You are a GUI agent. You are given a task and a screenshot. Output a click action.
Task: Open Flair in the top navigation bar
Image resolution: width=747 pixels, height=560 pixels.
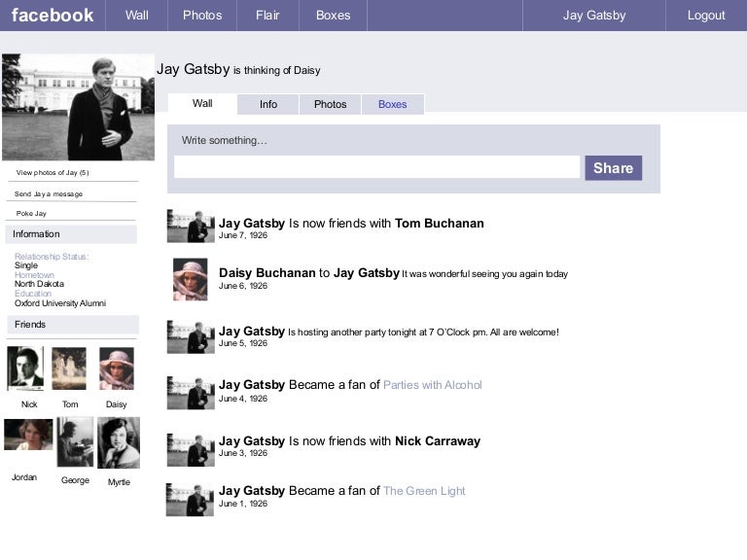tap(267, 16)
